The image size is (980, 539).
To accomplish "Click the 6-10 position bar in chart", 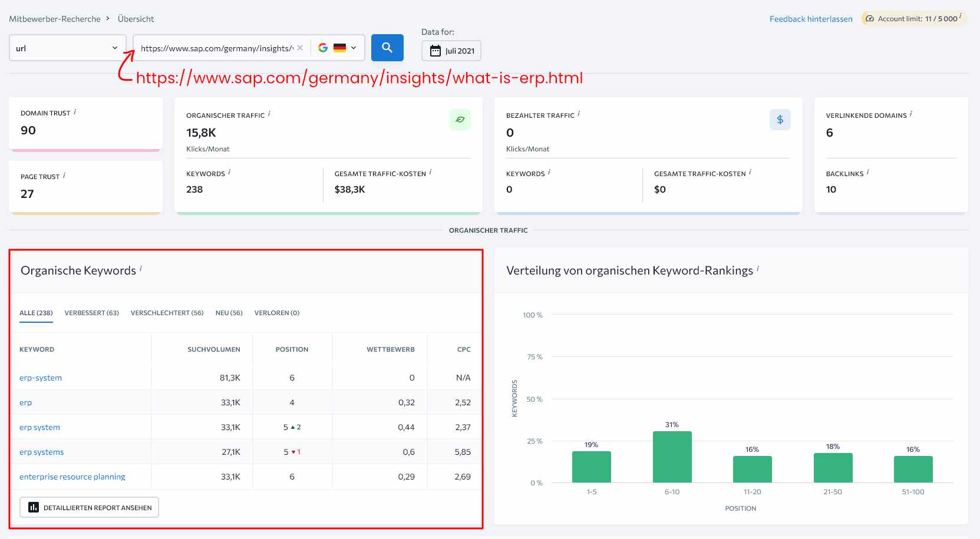I will (672, 457).
